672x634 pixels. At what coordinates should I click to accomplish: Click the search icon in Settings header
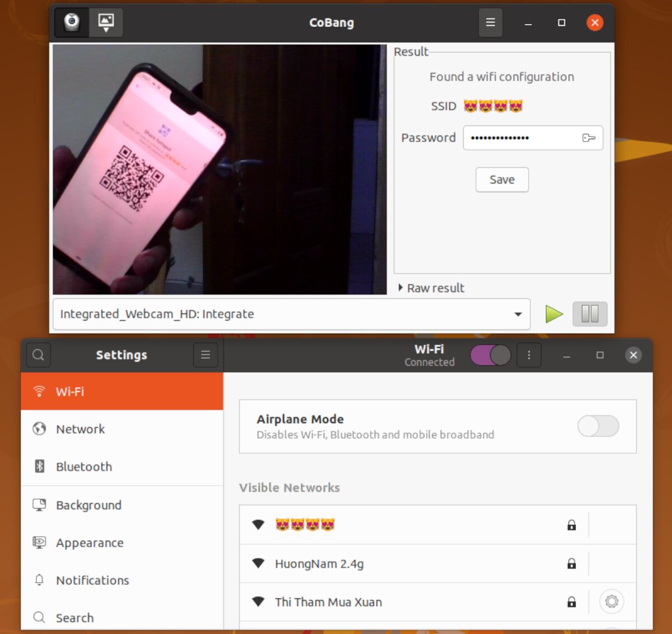[38, 355]
